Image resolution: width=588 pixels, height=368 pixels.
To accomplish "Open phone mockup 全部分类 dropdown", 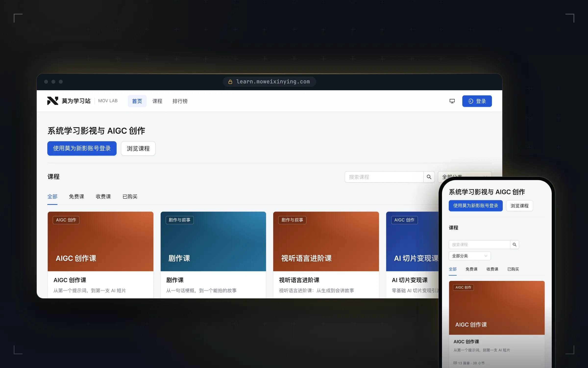I will [470, 256].
